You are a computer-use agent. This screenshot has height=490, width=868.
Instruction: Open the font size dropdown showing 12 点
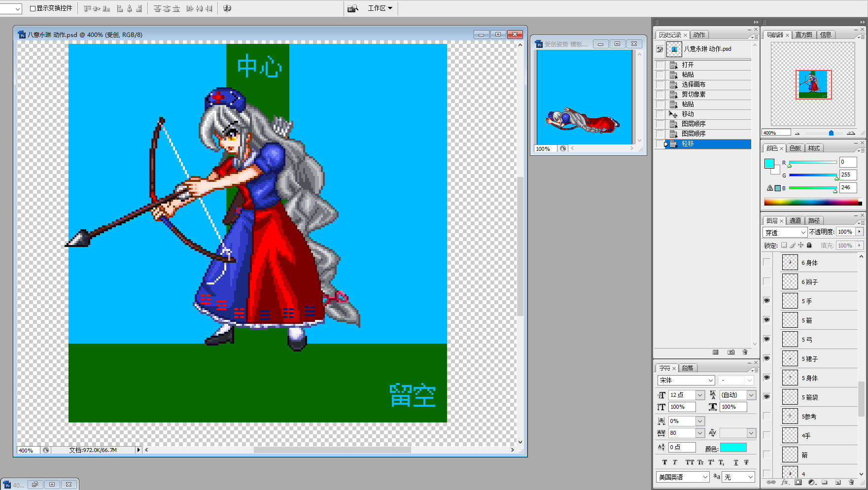tap(700, 395)
